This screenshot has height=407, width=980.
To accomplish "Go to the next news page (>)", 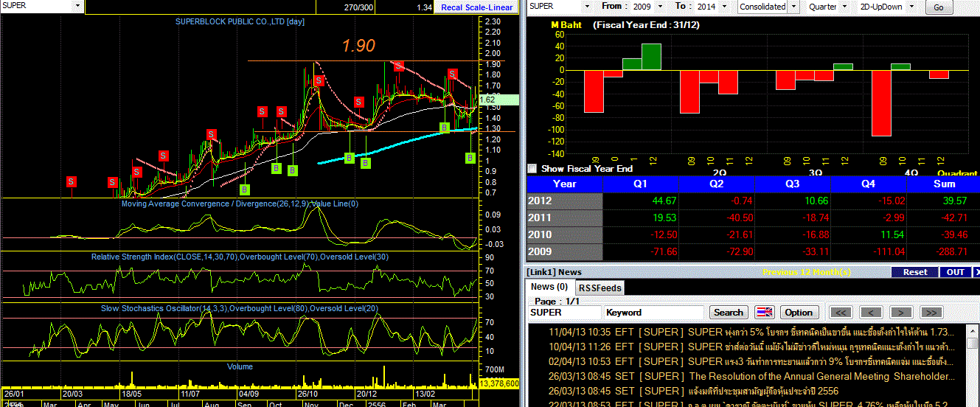I will click(901, 313).
